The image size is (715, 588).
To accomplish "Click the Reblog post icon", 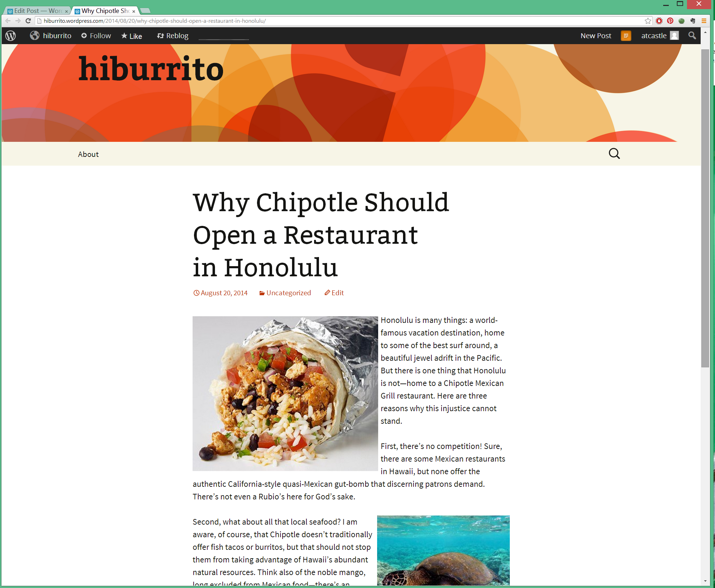I will tap(161, 36).
